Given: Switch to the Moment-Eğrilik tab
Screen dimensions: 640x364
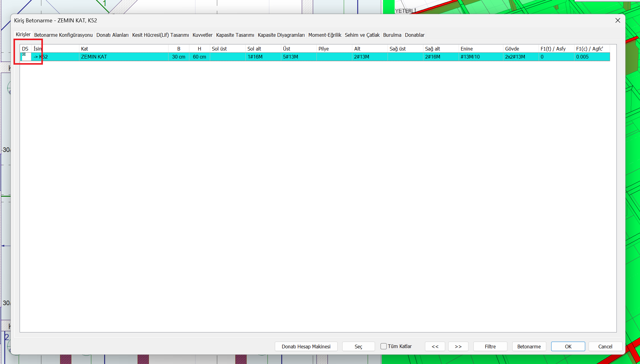Looking at the screenshot, I should (325, 35).
